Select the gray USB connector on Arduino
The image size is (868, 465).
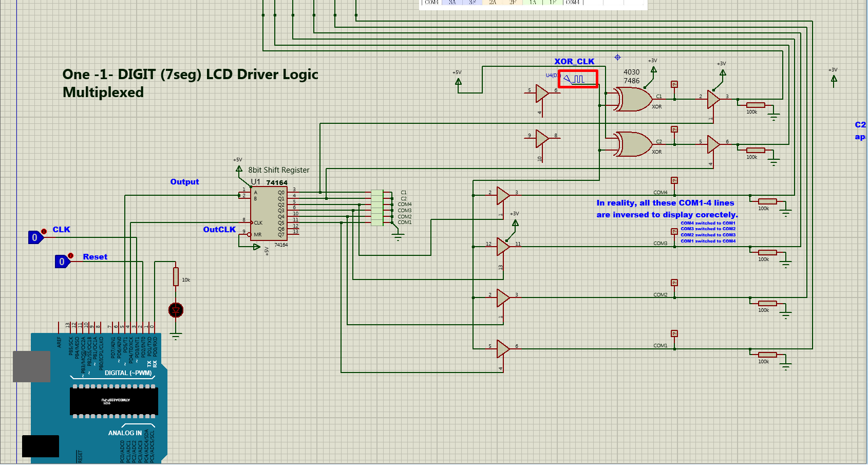point(31,366)
